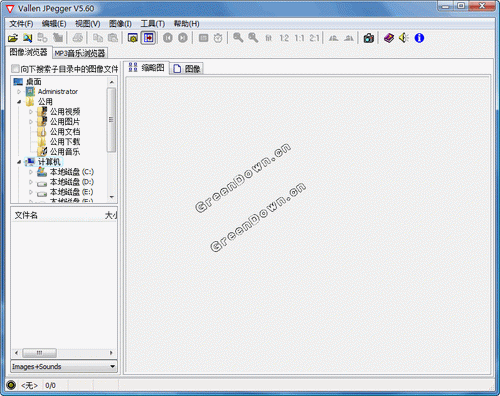Click the camera screenshot icon

368,38
